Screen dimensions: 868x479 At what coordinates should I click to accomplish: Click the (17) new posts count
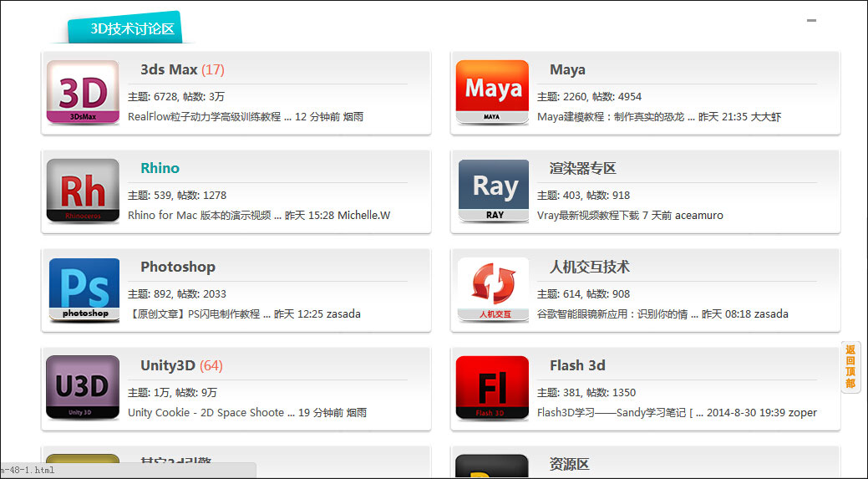point(212,69)
